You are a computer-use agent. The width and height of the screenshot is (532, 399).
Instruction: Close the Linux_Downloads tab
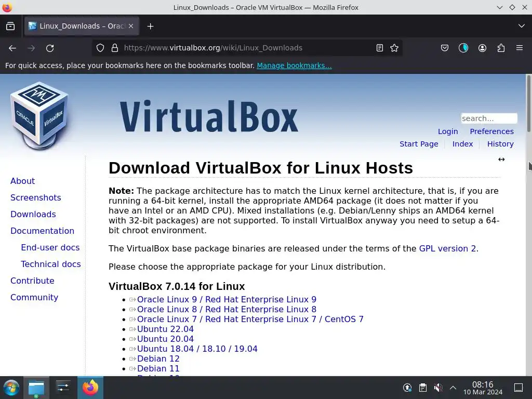(131, 26)
